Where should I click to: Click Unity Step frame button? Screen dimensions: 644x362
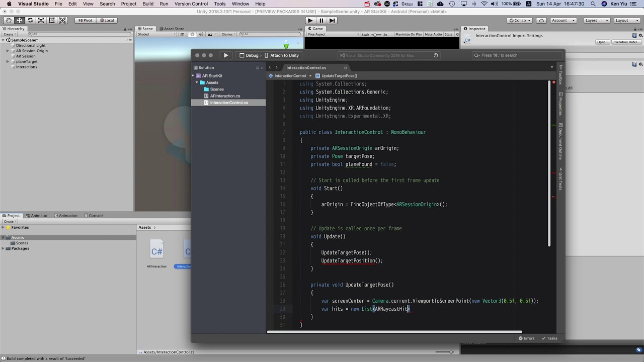tap(332, 20)
